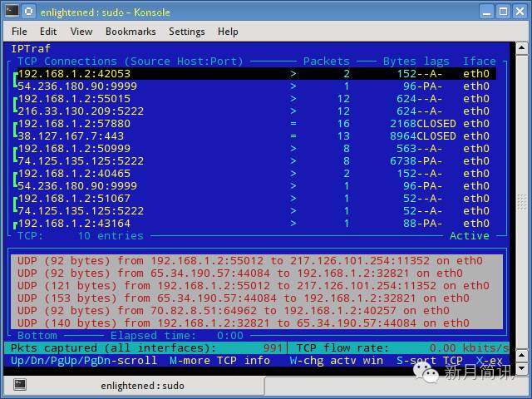532x399 pixels.
Task: Click the Konsole terminal icon in title bar
Action: point(12,11)
